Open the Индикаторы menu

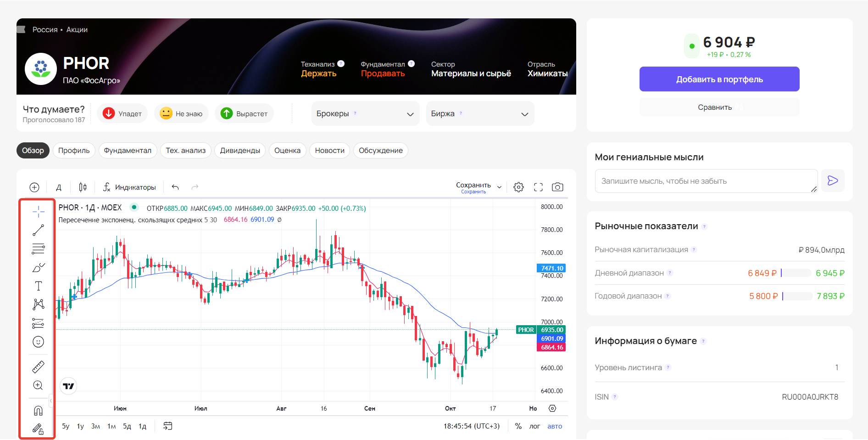(129, 187)
